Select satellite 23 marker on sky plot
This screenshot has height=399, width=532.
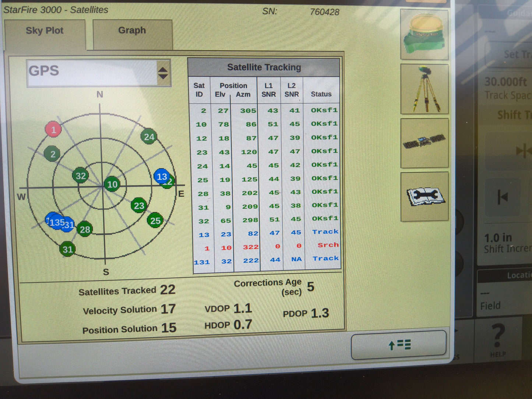point(139,205)
